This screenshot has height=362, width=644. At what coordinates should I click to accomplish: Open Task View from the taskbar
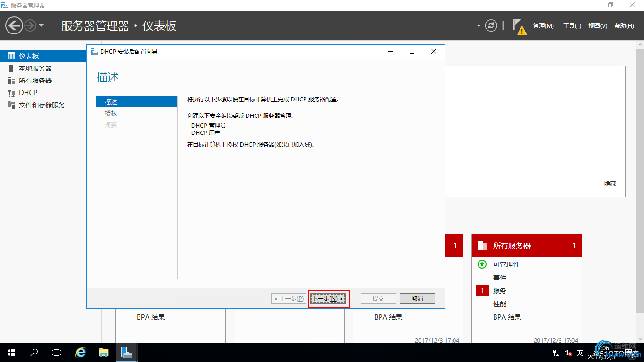57,353
